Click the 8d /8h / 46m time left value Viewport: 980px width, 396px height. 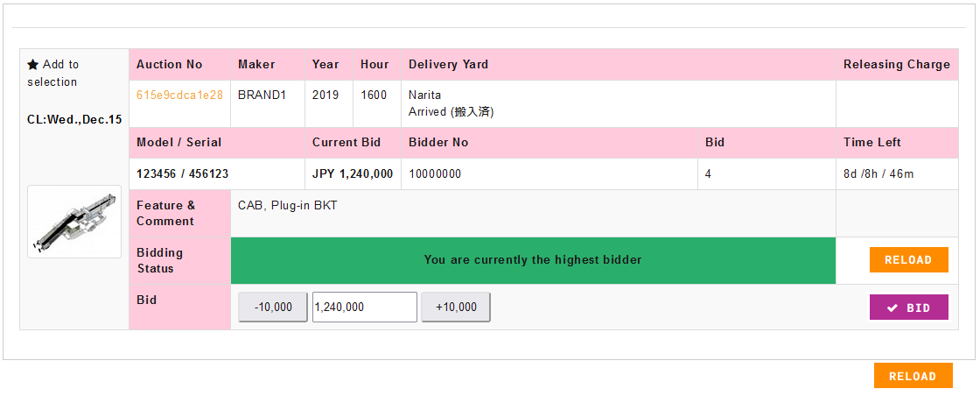click(878, 174)
